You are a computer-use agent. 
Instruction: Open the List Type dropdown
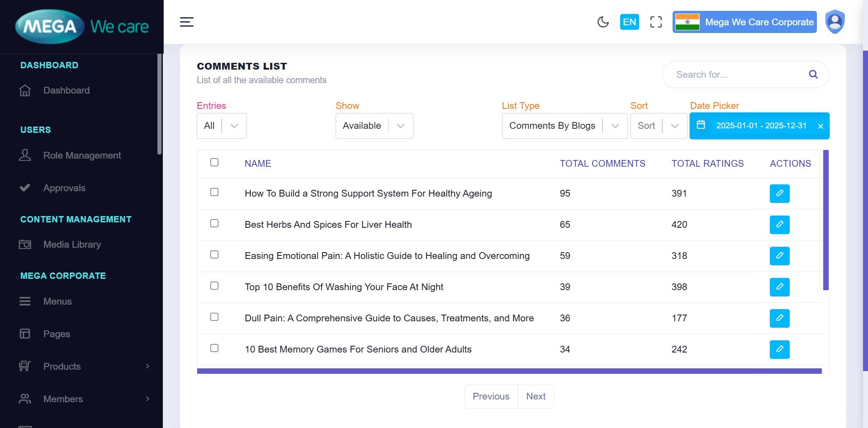click(x=564, y=126)
